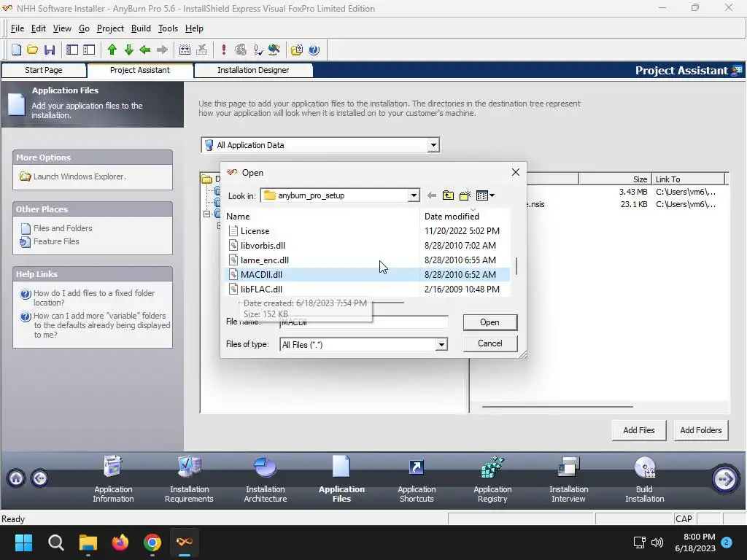Click the globe with pencil toolbar icon
The image size is (747, 560).
(x=274, y=50)
